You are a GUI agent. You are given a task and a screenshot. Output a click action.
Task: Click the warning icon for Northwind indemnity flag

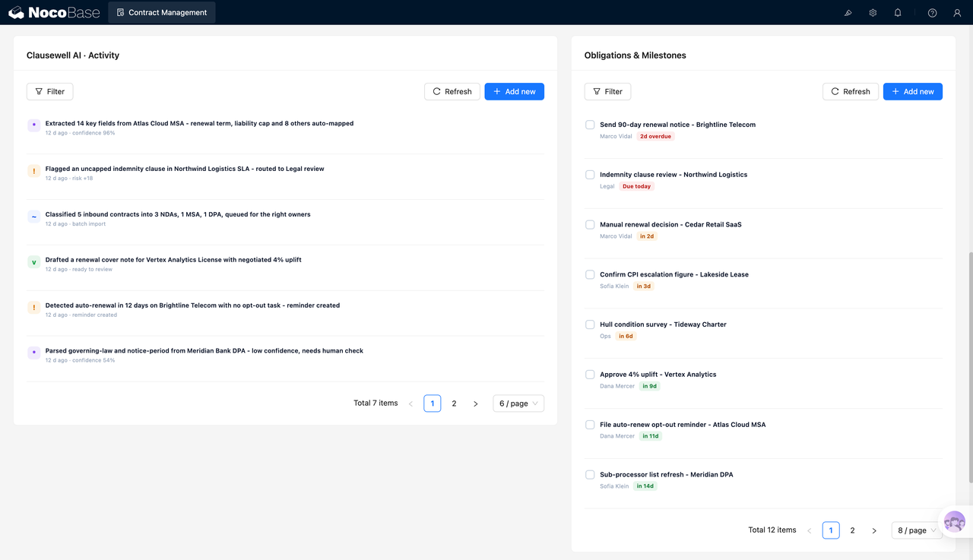33,171
